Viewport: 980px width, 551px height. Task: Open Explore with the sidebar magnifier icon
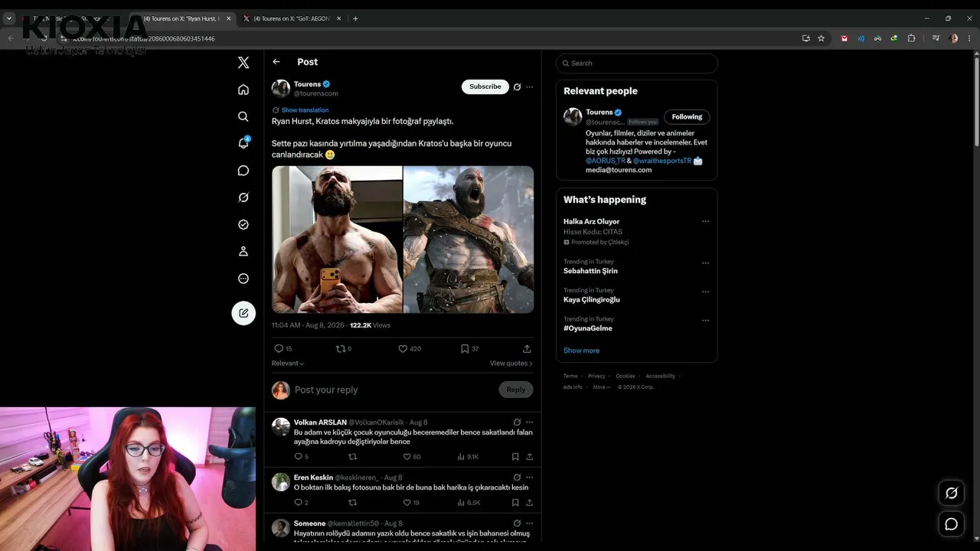tap(243, 116)
